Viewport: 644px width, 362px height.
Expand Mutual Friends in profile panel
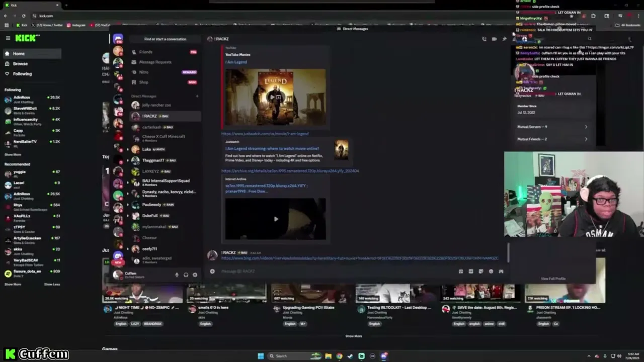click(552, 139)
